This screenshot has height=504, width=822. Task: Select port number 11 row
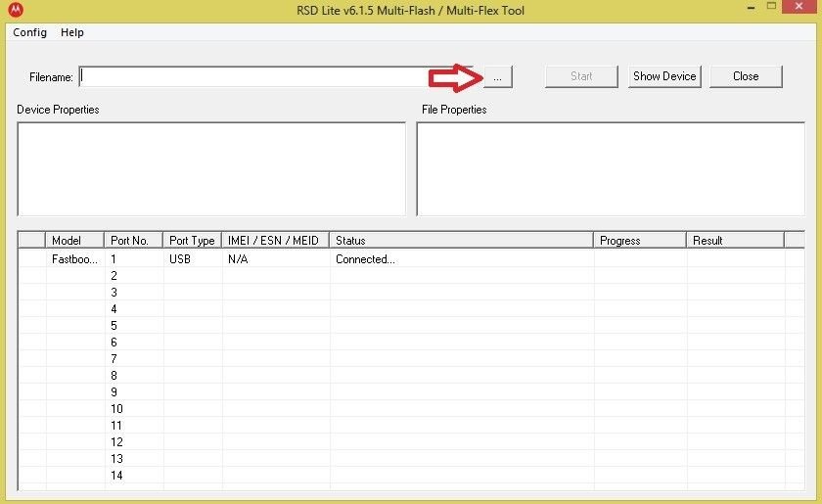[x=411, y=426]
